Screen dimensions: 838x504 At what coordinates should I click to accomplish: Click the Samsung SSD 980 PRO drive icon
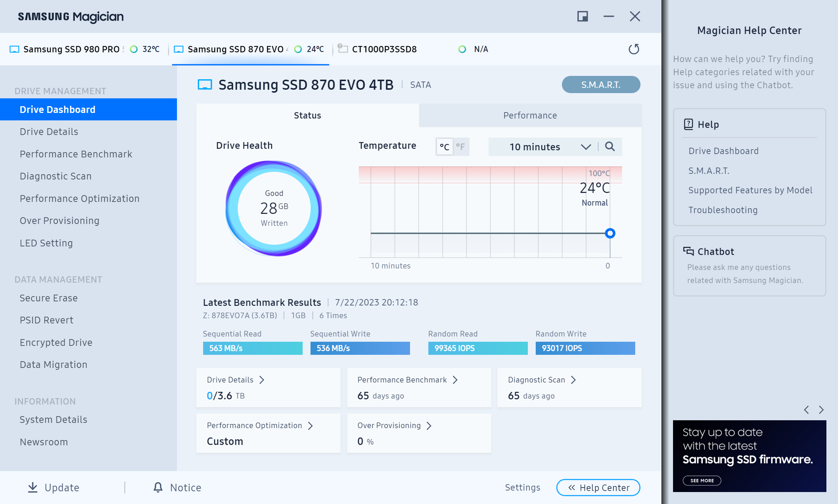click(x=14, y=49)
